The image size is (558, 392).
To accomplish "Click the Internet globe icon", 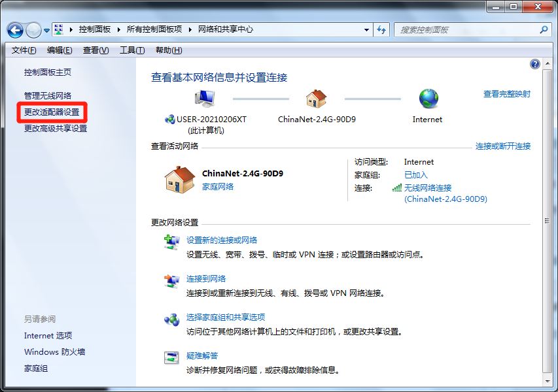I will coord(427,99).
